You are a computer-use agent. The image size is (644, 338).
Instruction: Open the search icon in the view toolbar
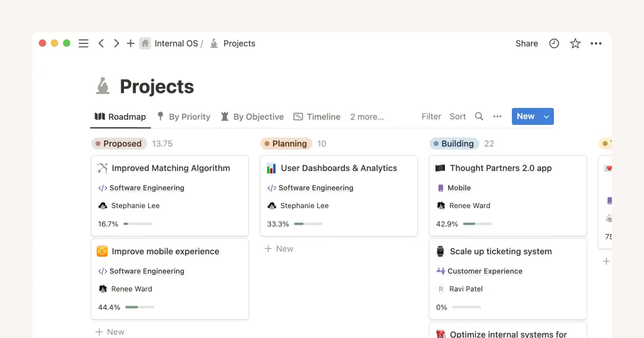tap(479, 116)
